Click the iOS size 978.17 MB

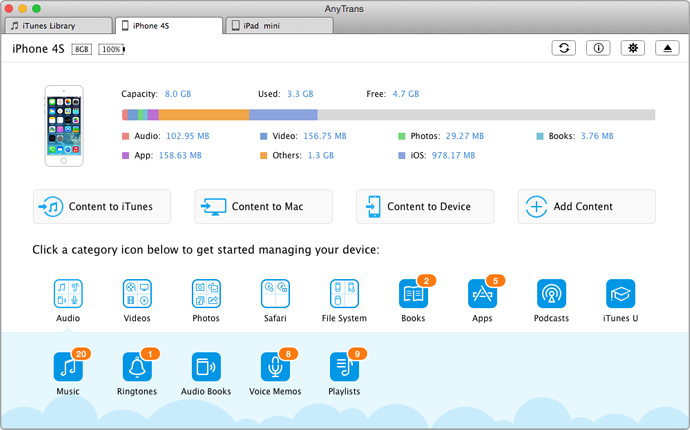tap(453, 155)
